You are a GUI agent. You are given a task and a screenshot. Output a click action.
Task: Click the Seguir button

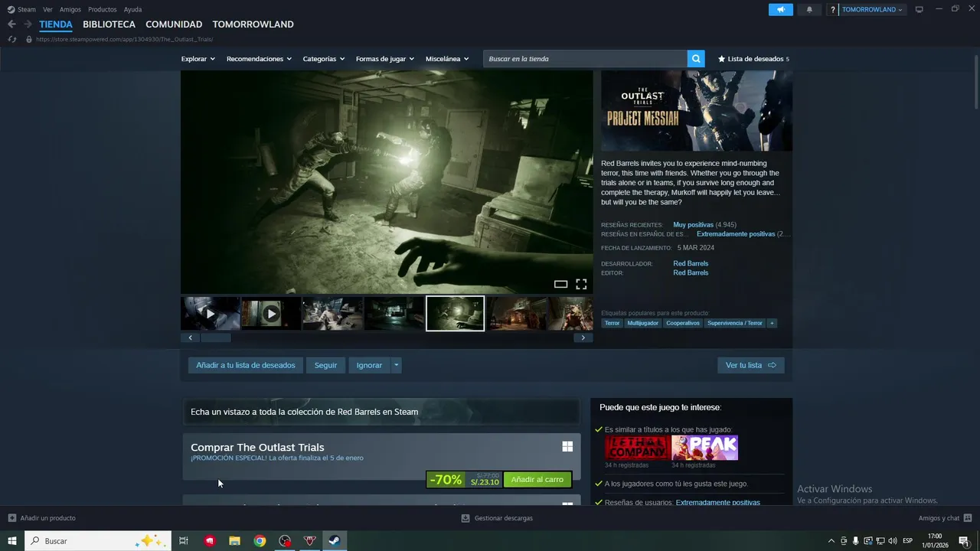tap(325, 365)
